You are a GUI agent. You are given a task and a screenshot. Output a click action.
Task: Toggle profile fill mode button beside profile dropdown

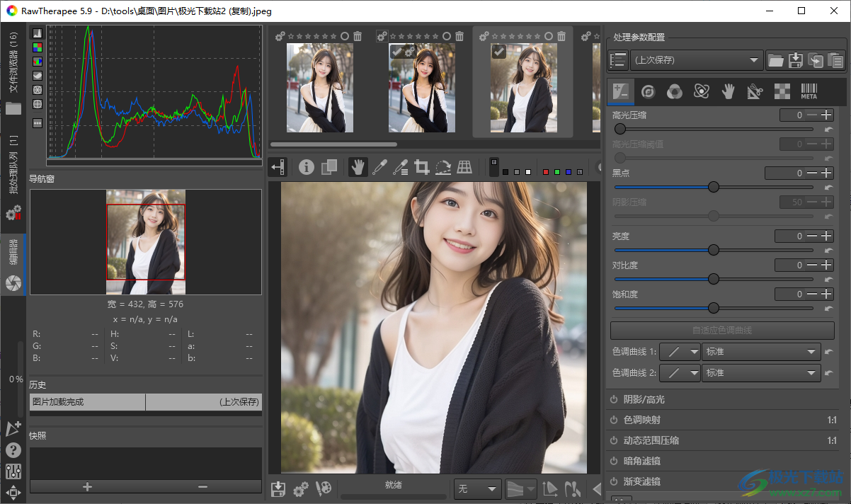tap(618, 61)
